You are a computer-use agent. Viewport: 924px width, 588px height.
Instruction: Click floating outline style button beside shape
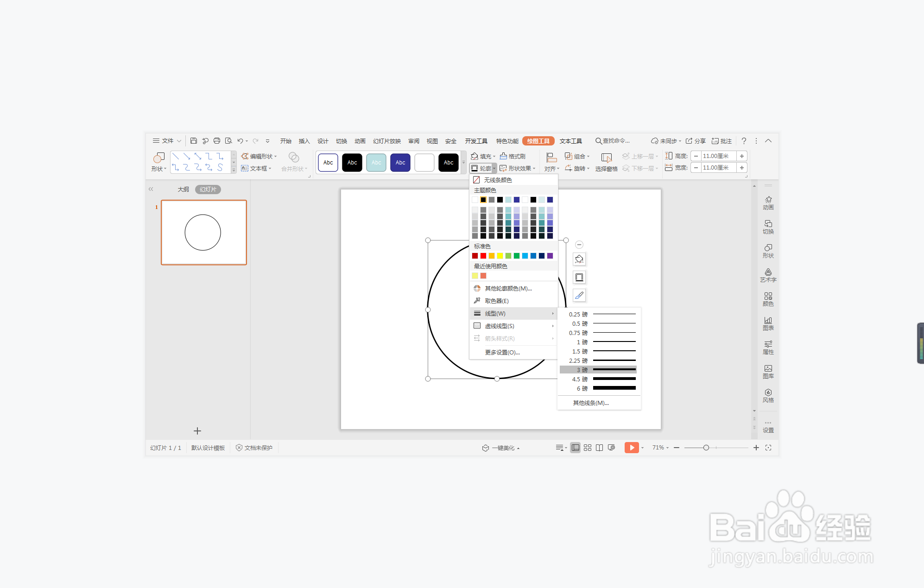[x=579, y=277]
